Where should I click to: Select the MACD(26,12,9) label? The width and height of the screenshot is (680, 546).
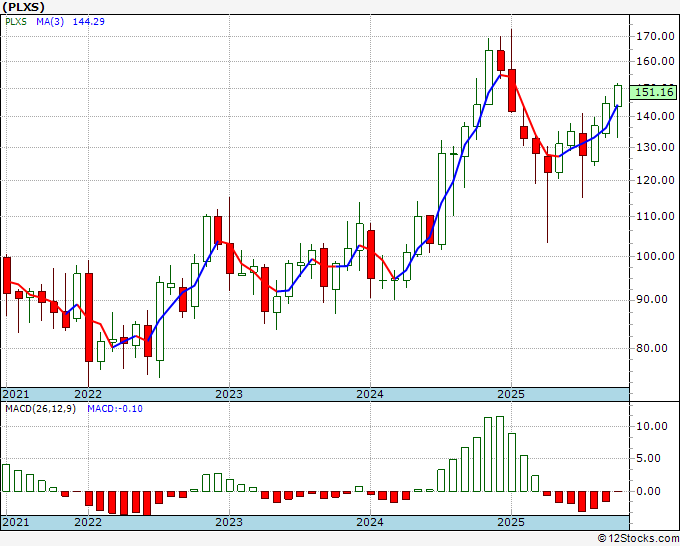40,409
